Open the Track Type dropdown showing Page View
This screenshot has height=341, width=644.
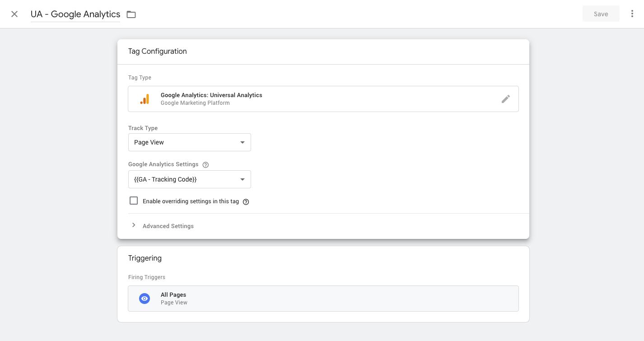click(x=190, y=142)
